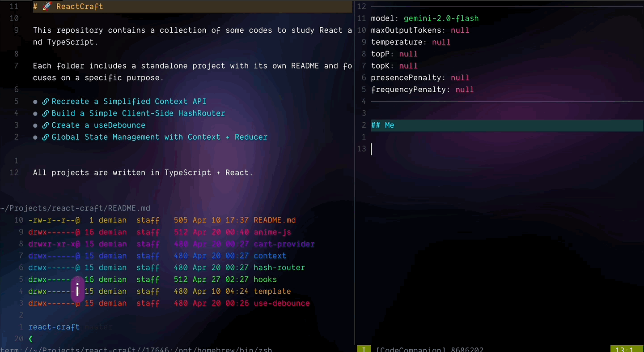The width and height of the screenshot is (644, 352).
Task: Click the link icon before "Global State Management"
Action: (x=45, y=137)
